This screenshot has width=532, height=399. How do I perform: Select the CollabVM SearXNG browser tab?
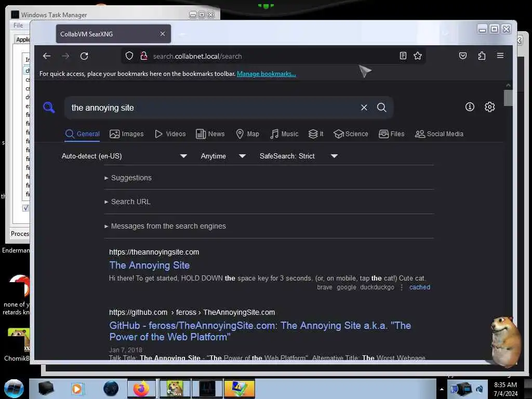[113, 34]
